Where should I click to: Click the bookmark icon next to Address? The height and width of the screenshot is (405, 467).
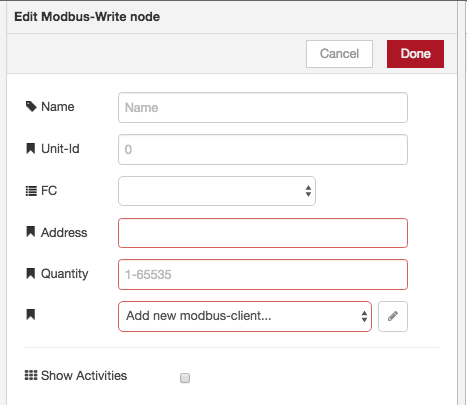click(x=31, y=232)
